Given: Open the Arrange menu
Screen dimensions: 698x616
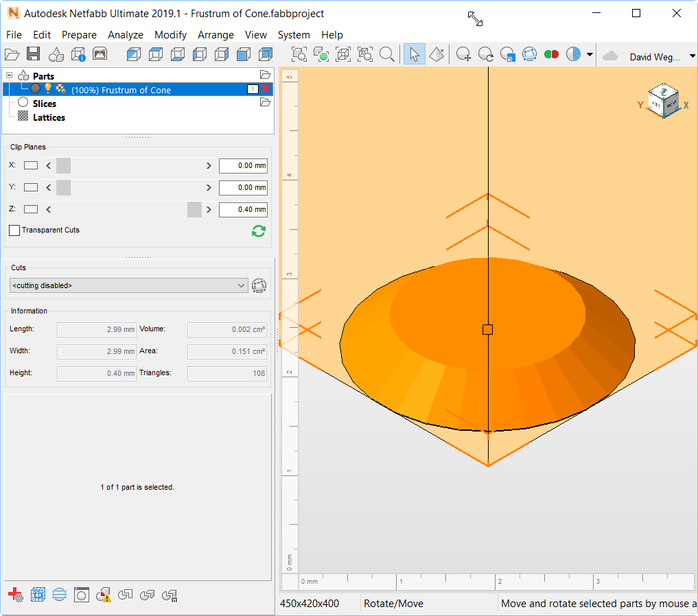Looking at the screenshot, I should 216,34.
